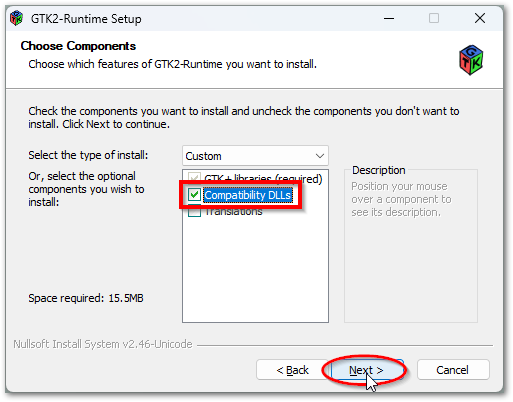Cancel the GTK2-Runtime installation

pyautogui.click(x=453, y=370)
